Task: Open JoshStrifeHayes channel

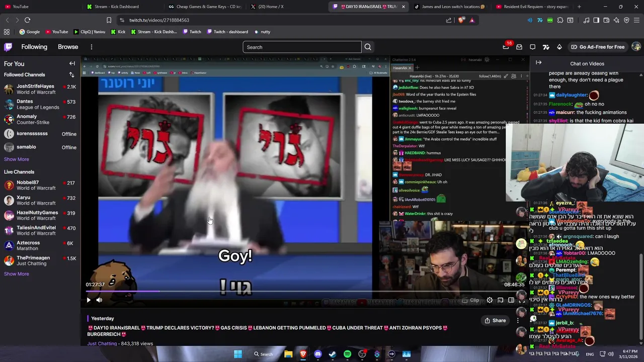Action: 40,89
